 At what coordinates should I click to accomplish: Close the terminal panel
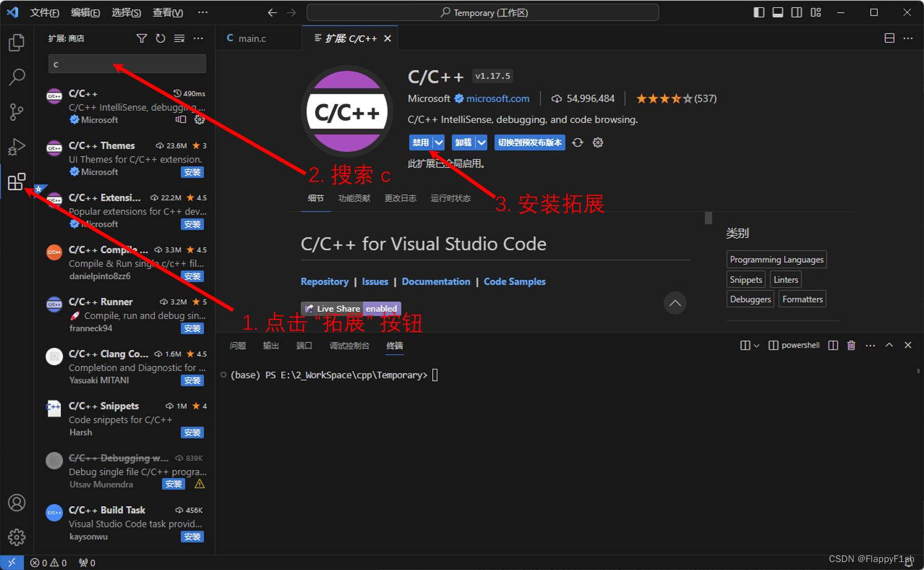tap(908, 345)
